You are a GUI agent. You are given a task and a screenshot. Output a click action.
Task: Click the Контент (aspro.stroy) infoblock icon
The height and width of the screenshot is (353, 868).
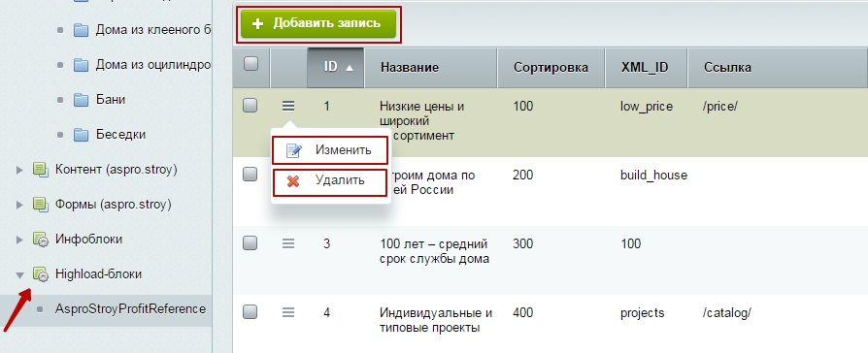pos(41,170)
